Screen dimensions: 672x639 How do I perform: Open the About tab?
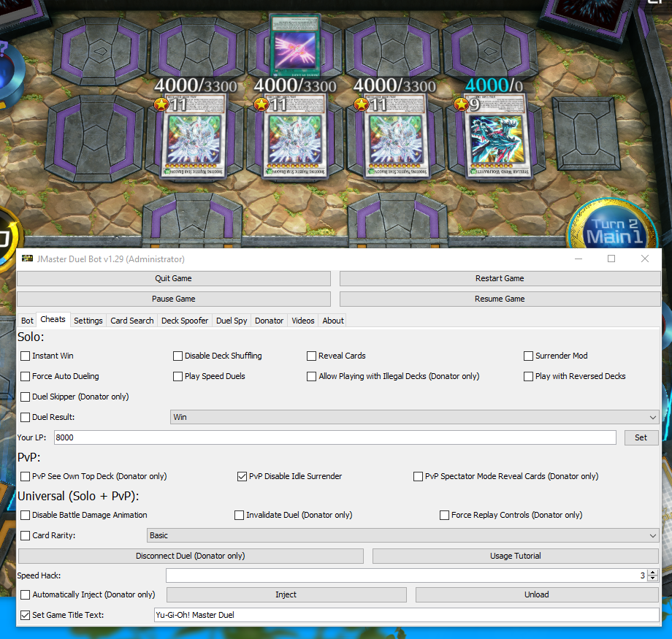click(x=333, y=321)
